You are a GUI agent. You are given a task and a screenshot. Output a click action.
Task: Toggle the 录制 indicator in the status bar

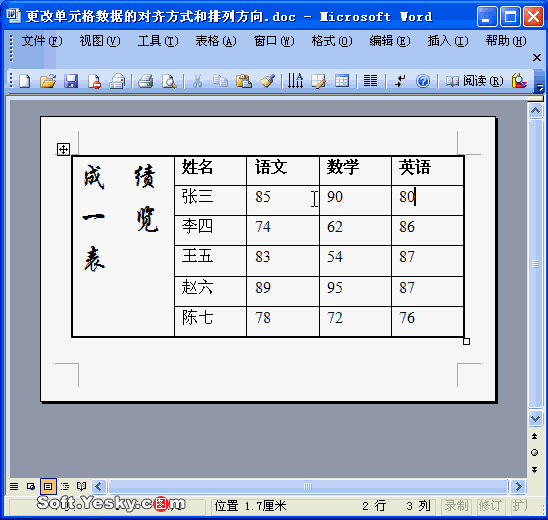click(x=456, y=506)
